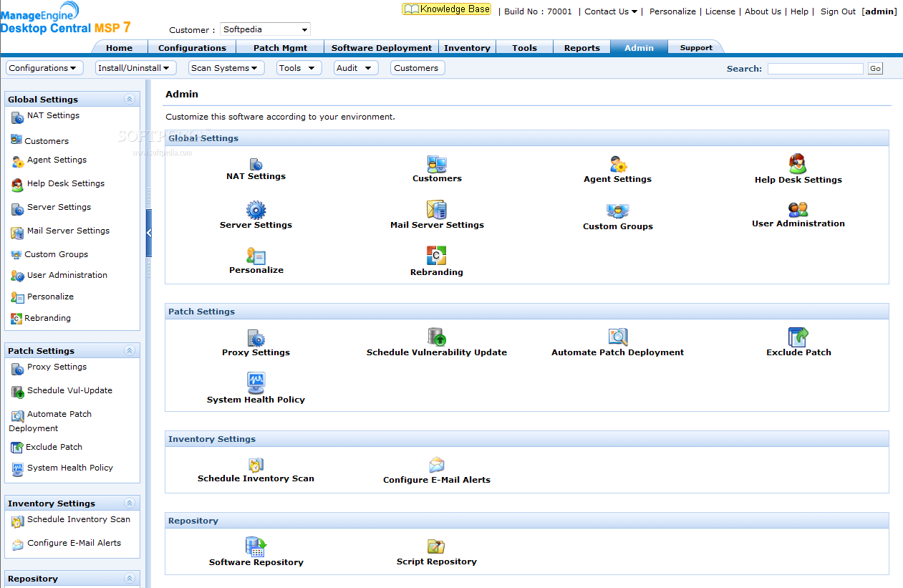Open Contact Us dropdown in header
The width and height of the screenshot is (903, 588).
[x=610, y=11]
